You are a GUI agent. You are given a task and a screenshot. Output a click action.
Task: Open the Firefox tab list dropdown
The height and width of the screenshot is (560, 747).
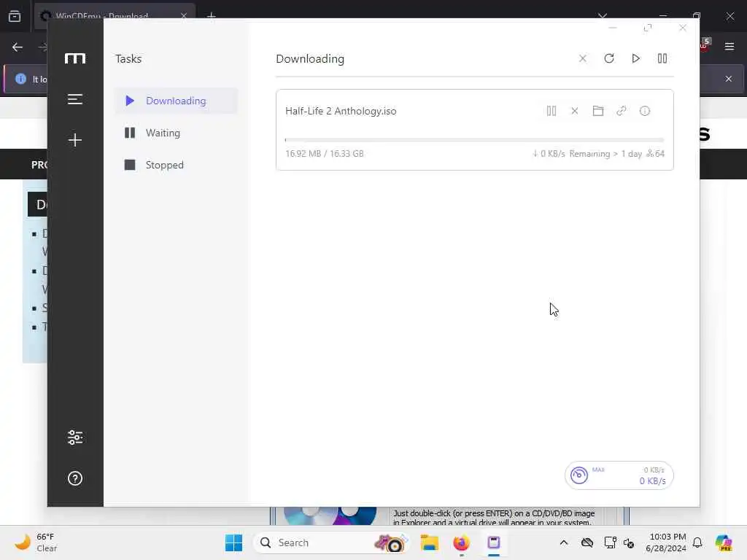[603, 16]
